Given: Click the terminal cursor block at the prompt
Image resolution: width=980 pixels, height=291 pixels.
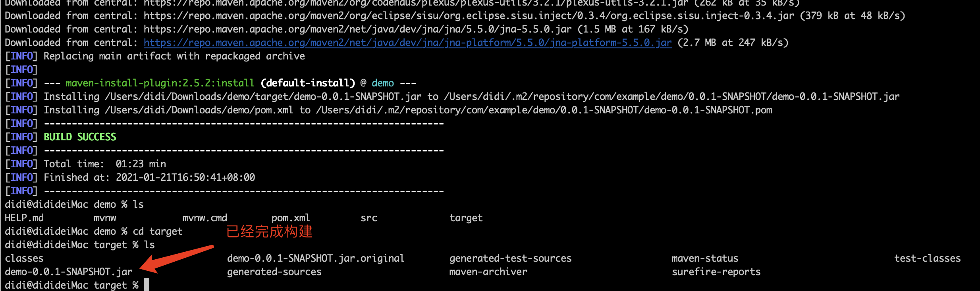Looking at the screenshot, I should (x=147, y=285).
